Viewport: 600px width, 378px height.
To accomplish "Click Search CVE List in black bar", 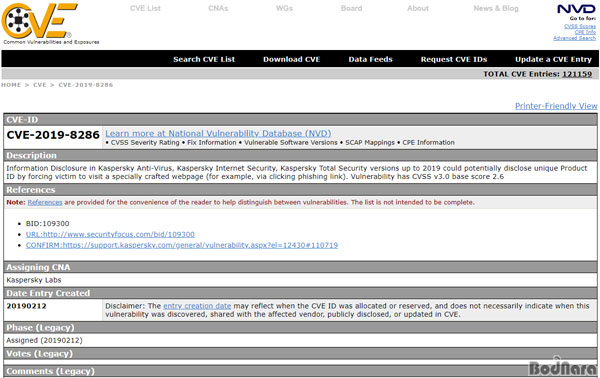I will [x=204, y=59].
